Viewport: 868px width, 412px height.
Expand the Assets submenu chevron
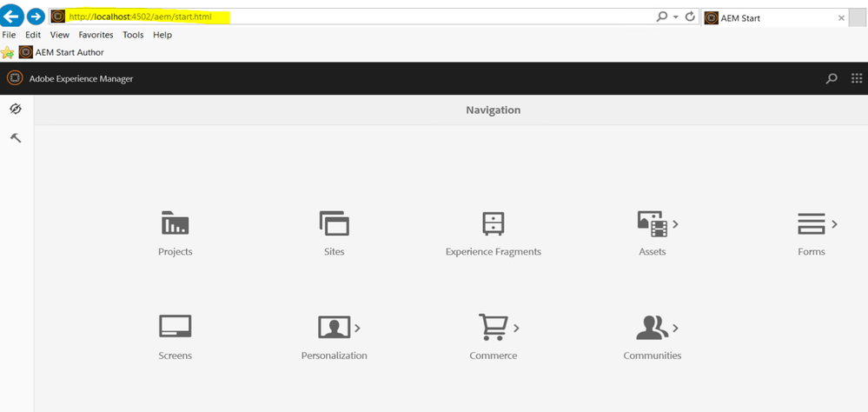point(675,224)
